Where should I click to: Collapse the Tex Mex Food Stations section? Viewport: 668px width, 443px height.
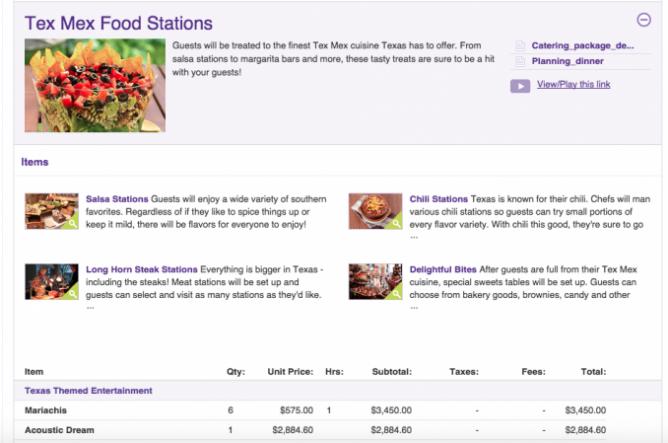click(x=643, y=19)
